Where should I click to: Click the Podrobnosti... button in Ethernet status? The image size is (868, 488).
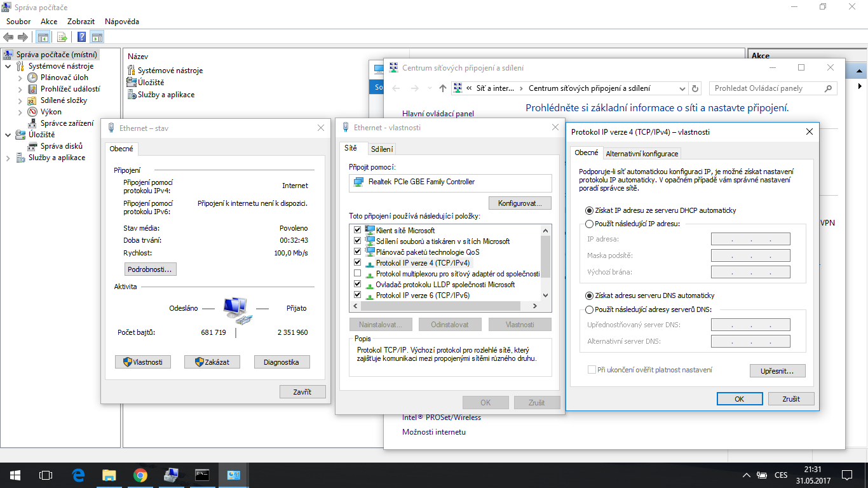(x=149, y=269)
